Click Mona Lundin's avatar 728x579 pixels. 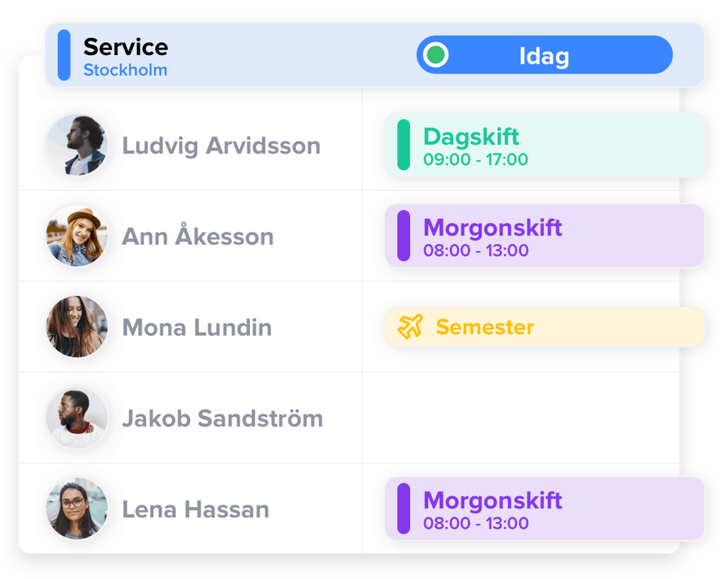[77, 327]
